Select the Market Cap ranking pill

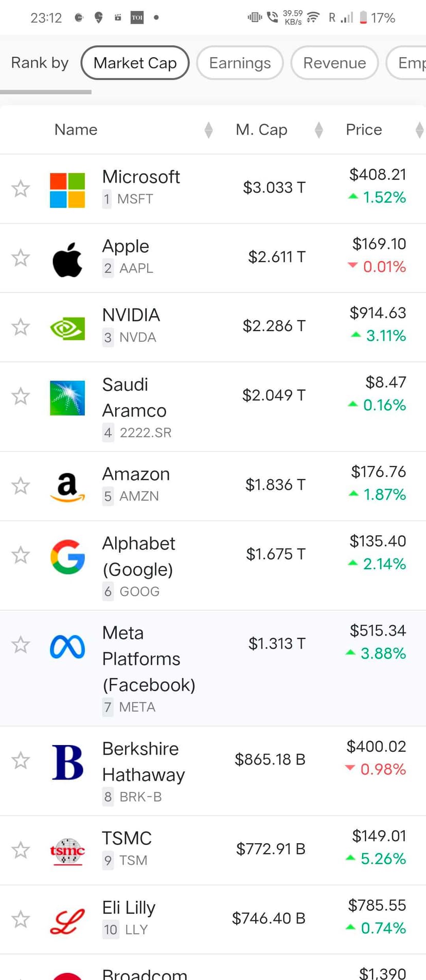(135, 63)
